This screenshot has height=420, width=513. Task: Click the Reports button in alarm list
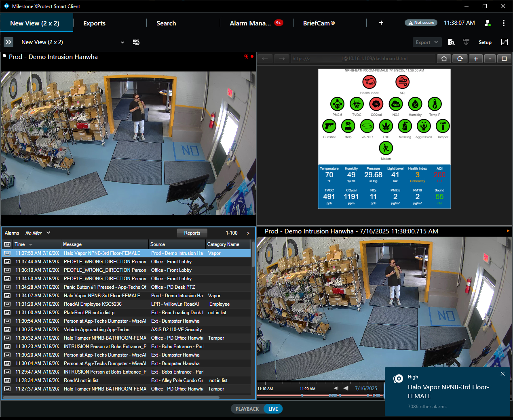click(192, 233)
